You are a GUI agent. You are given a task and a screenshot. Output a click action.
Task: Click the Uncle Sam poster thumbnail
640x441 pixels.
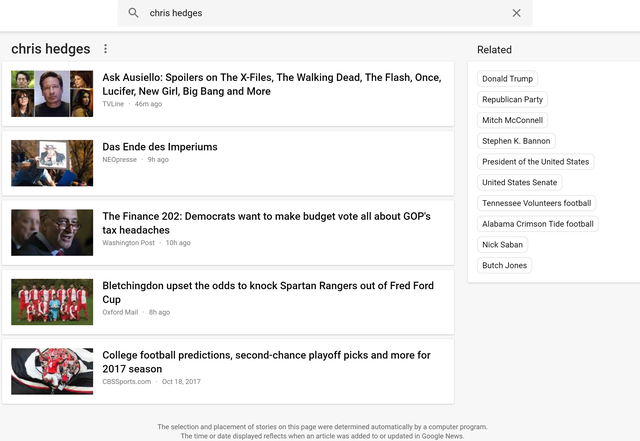pos(52,163)
